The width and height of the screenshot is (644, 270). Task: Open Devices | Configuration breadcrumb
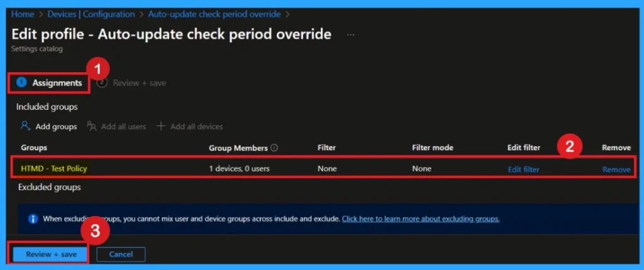pyautogui.click(x=91, y=14)
